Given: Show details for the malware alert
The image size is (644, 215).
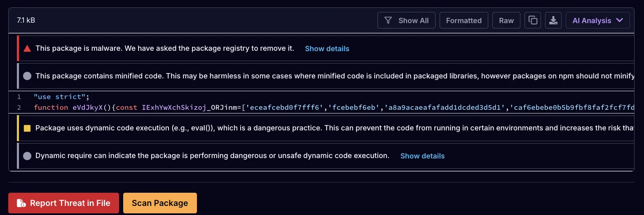Looking at the screenshot, I should pos(327,49).
